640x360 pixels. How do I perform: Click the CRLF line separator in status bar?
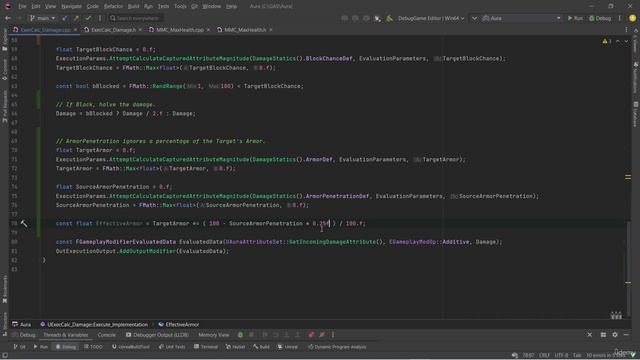544,355
